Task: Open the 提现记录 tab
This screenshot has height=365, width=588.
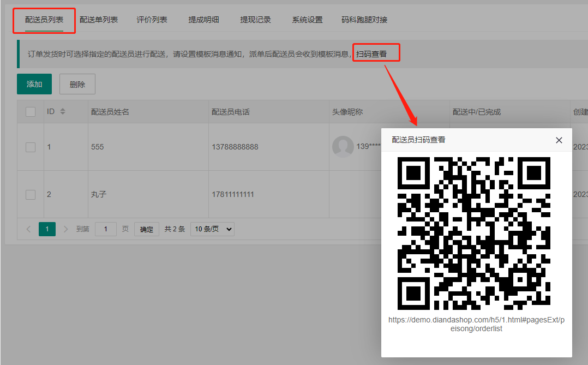Action: coord(255,20)
